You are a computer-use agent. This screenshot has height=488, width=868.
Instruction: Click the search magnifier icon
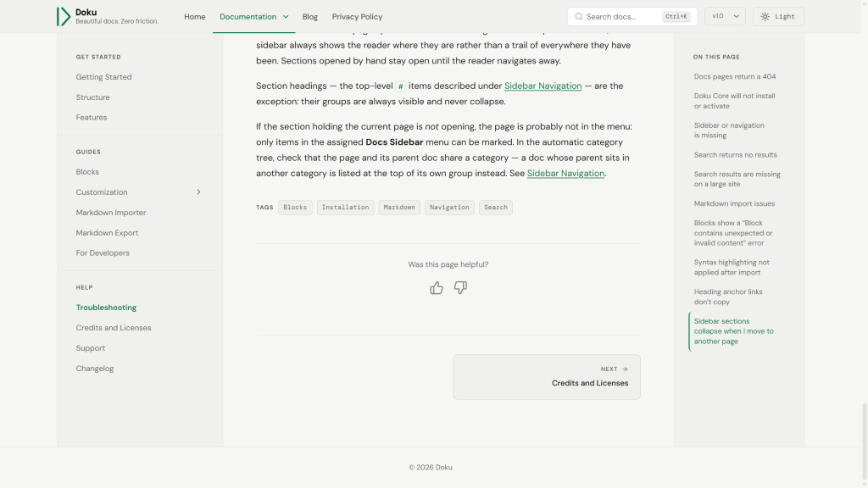tap(578, 17)
